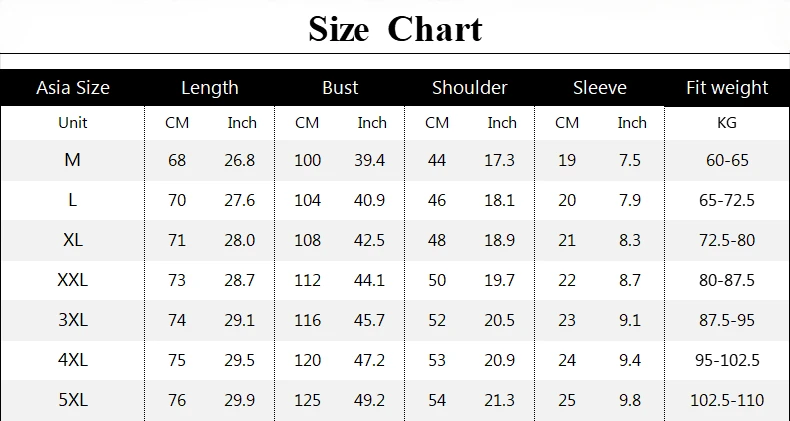790x421 pixels.
Task: Select fit weight 102.5-110 cell
Action: coord(727,400)
